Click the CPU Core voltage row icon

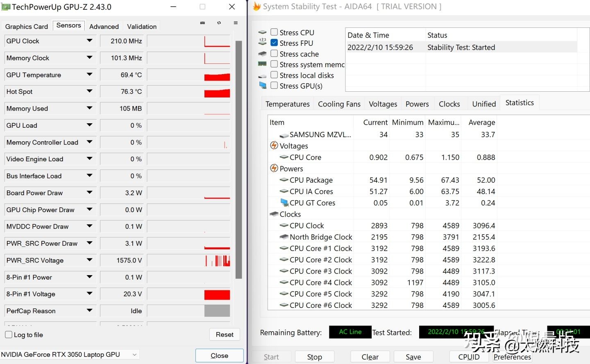(284, 157)
